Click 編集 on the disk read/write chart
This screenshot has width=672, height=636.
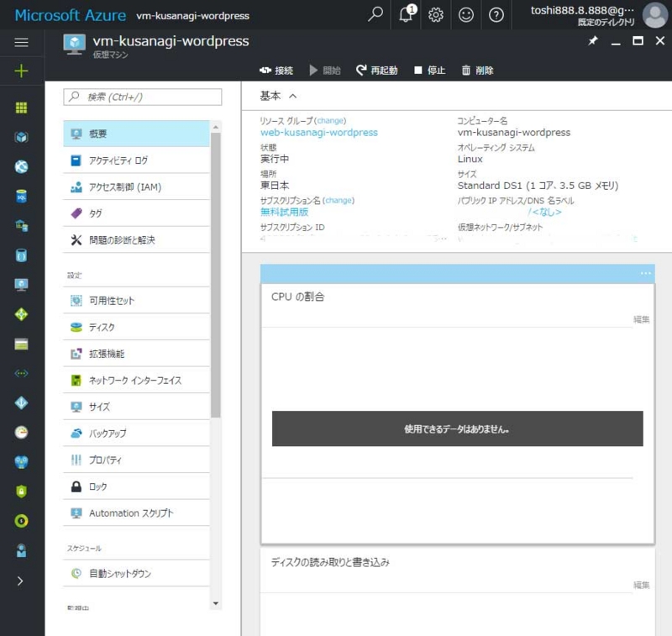coord(641,585)
